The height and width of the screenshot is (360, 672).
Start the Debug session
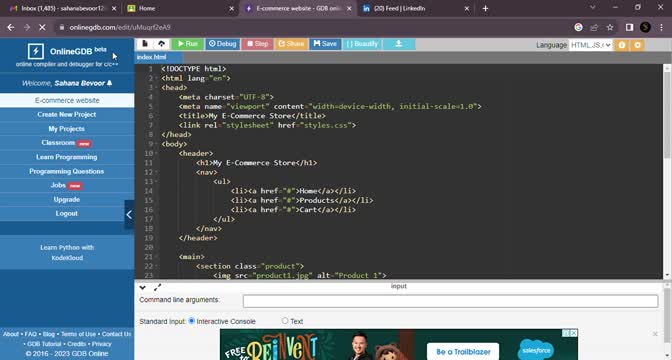coord(222,44)
